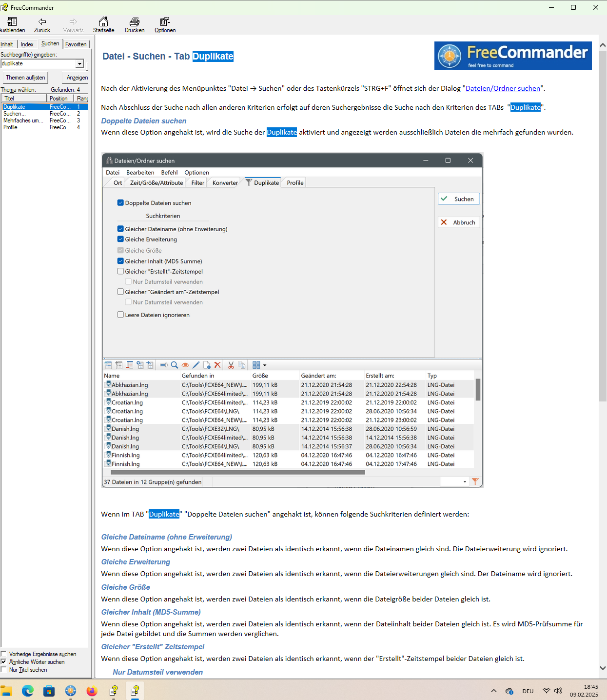Click the Suchen button with green checkmark
Image resolution: width=607 pixels, height=700 pixels.
tap(459, 199)
